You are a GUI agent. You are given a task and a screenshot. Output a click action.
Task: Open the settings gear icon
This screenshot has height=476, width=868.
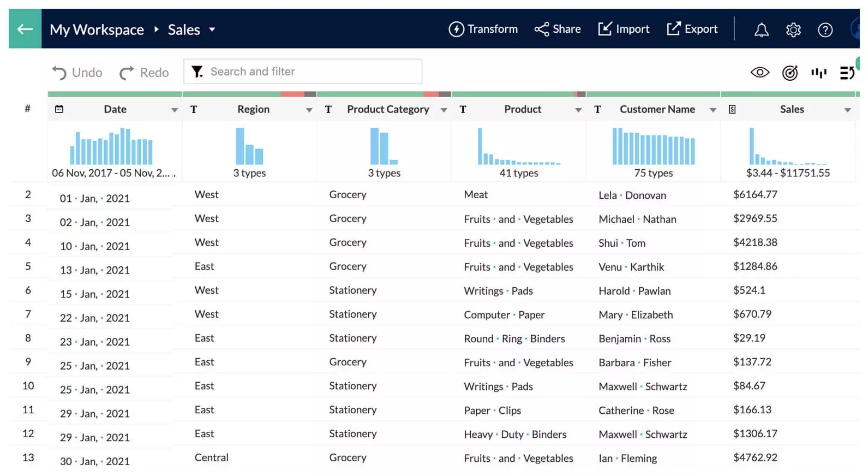pos(793,29)
